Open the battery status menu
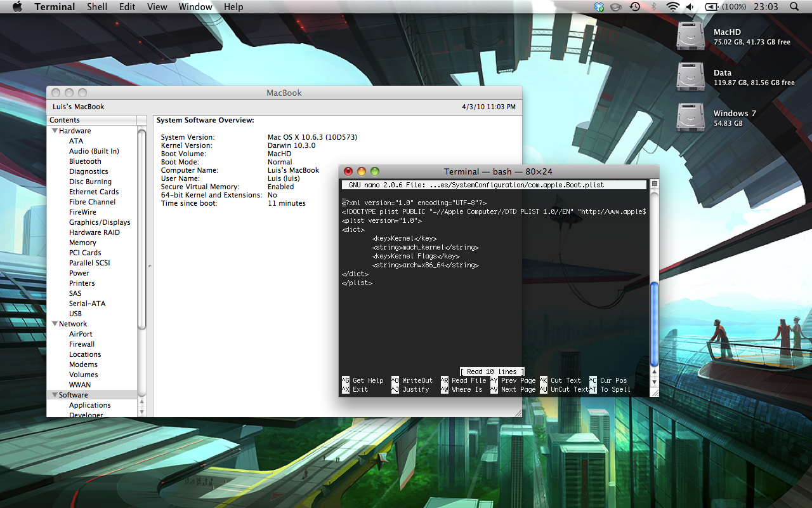The width and height of the screenshot is (812, 508). tap(725, 7)
